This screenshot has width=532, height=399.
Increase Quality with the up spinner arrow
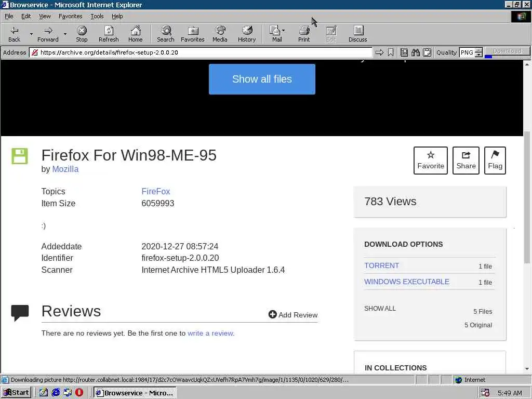[478, 50]
